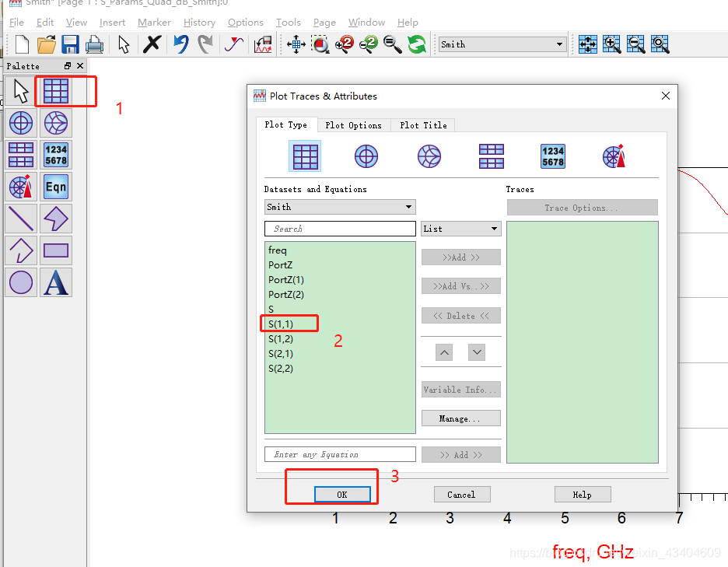The image size is (728, 567).
Task: Click the pan/move view icon
Action: pos(296,44)
